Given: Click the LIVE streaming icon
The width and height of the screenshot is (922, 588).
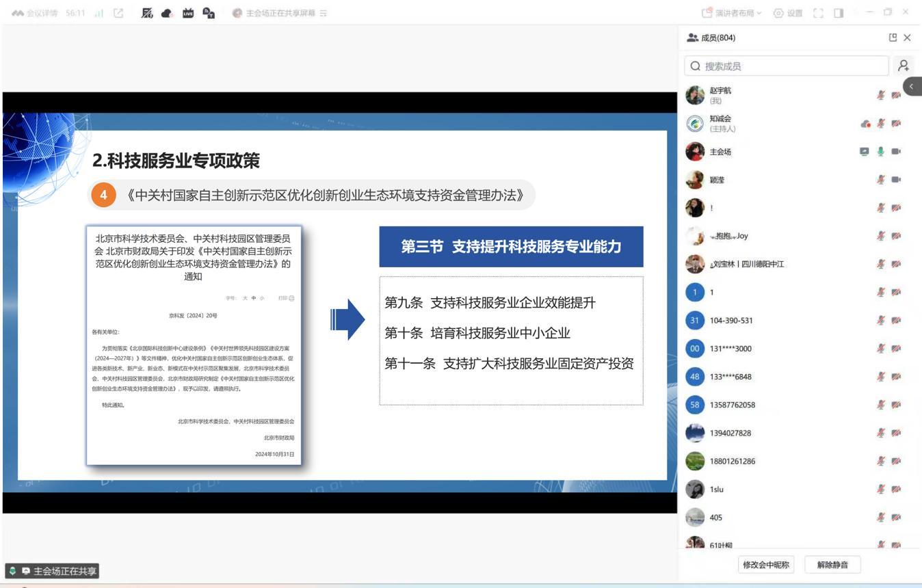Looking at the screenshot, I should [x=188, y=13].
